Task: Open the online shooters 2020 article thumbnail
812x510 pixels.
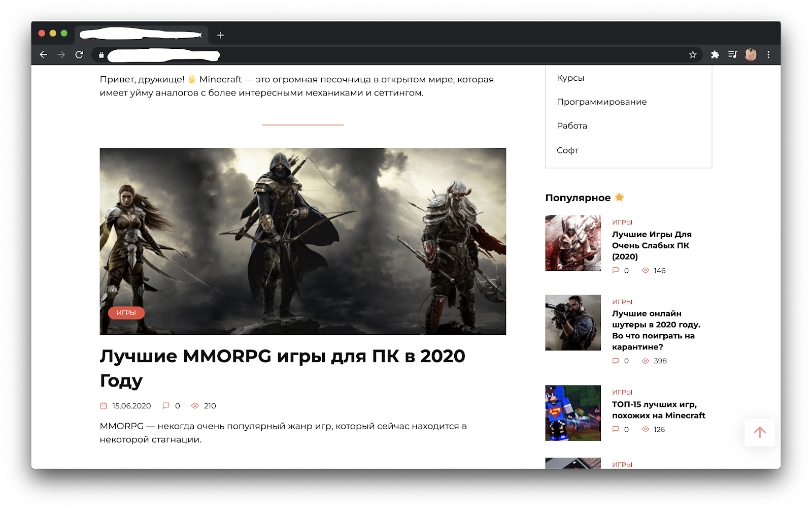Action: pos(573,323)
